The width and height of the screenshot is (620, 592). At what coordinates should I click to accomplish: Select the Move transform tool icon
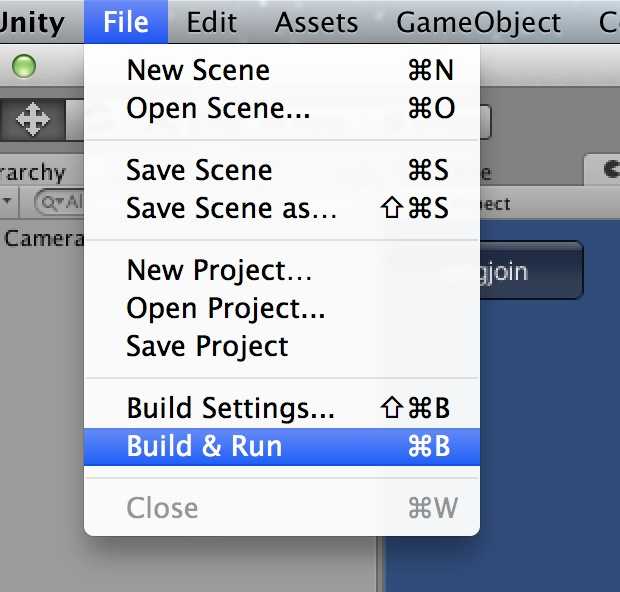tap(32, 119)
